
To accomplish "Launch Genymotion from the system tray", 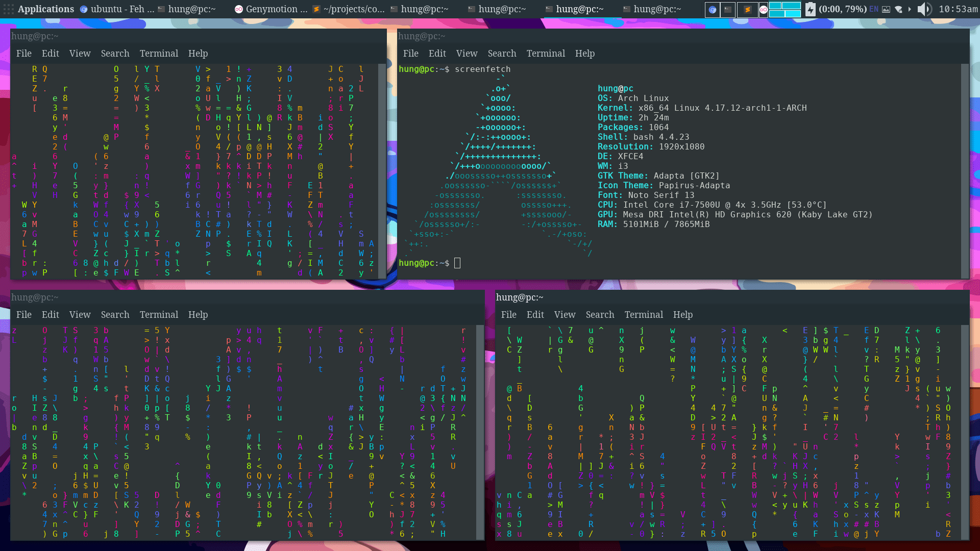I will tap(763, 9).
